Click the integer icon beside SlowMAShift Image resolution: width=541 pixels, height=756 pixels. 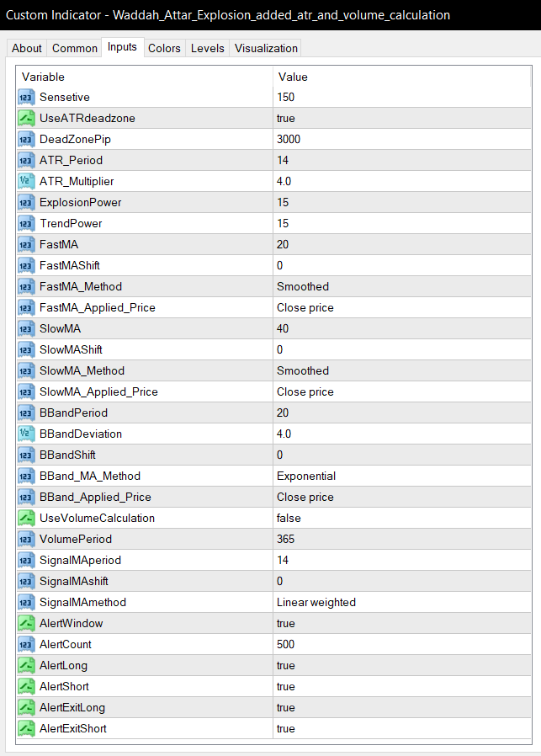[x=26, y=350]
